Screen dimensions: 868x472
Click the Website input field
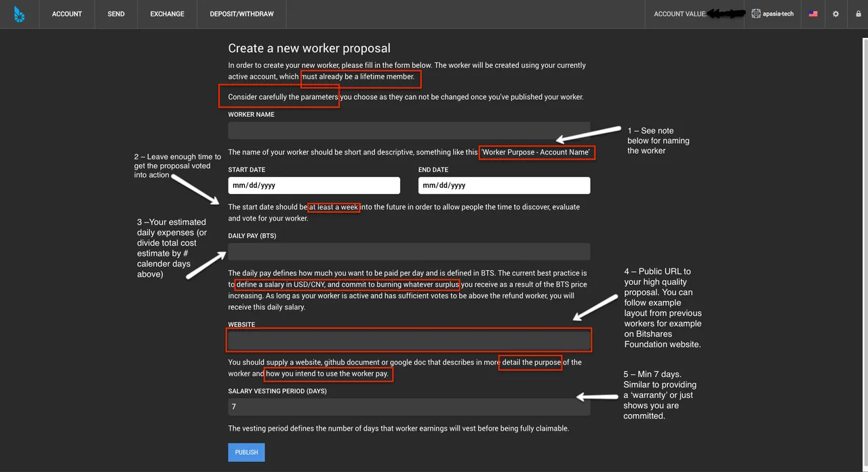409,340
